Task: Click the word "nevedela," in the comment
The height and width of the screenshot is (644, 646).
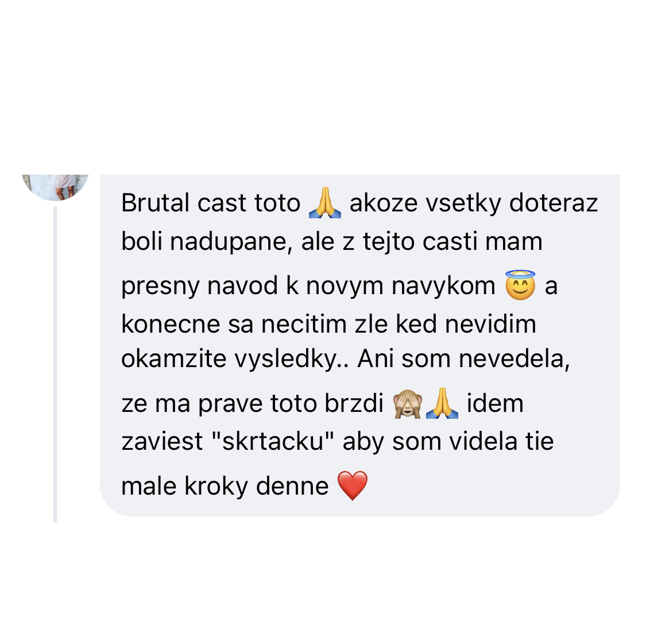Action: coord(514,358)
